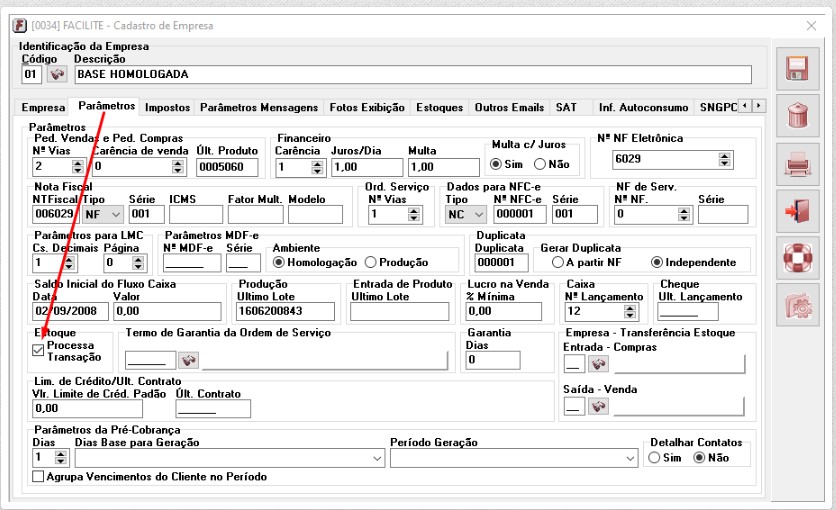Click the Delete trash can icon
836x510 pixels.
(x=797, y=115)
